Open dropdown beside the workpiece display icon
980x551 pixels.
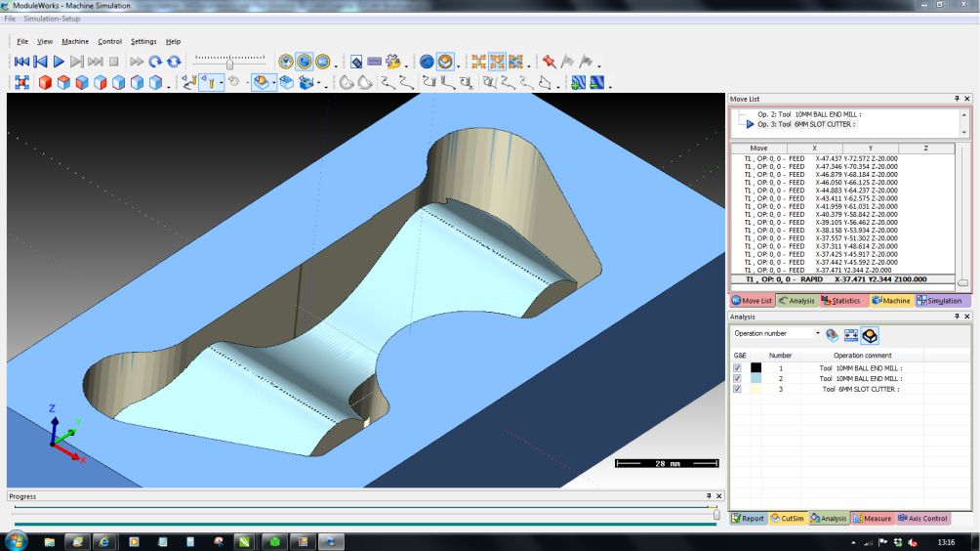273,83
